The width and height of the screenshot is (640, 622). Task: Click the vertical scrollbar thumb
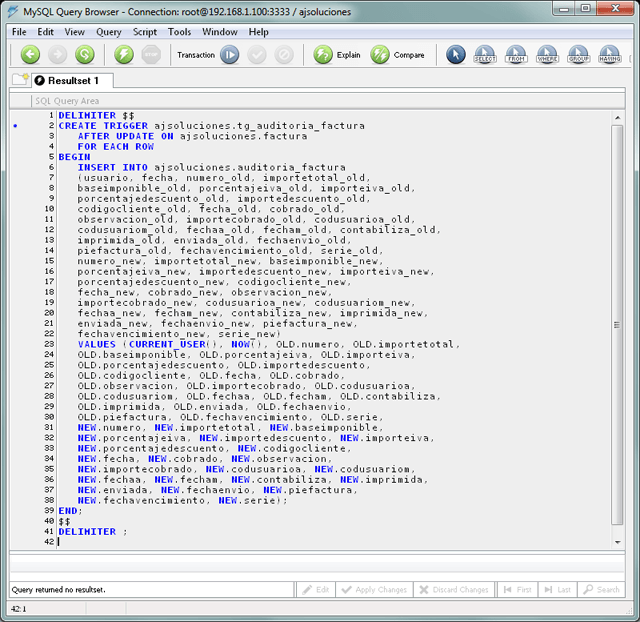coord(617,325)
